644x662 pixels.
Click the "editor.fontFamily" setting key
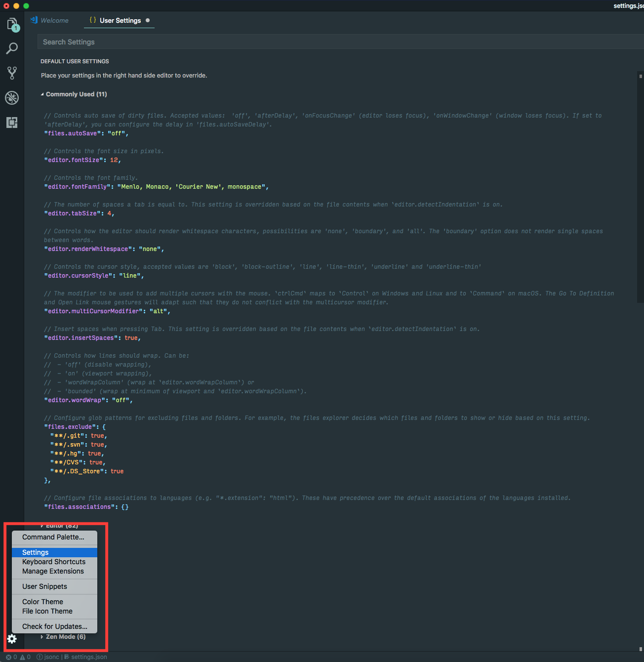point(78,187)
